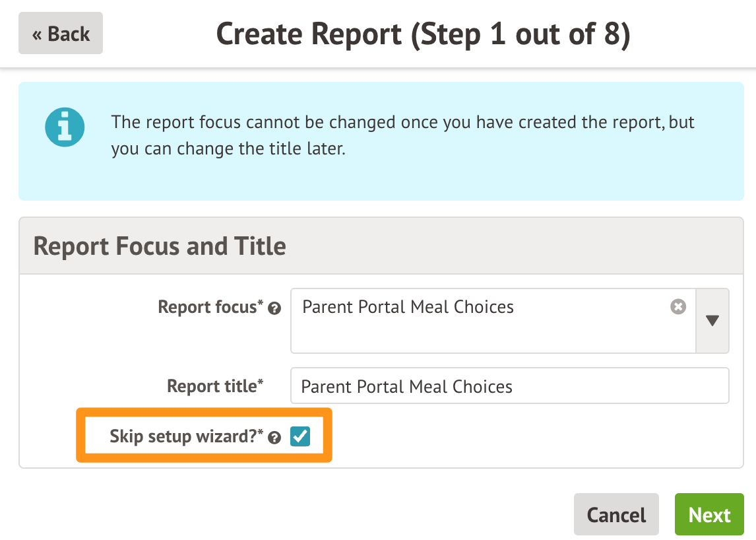Screen dimensions: 756x540
Task: Proceed with the green Next button
Action: tap(709, 514)
